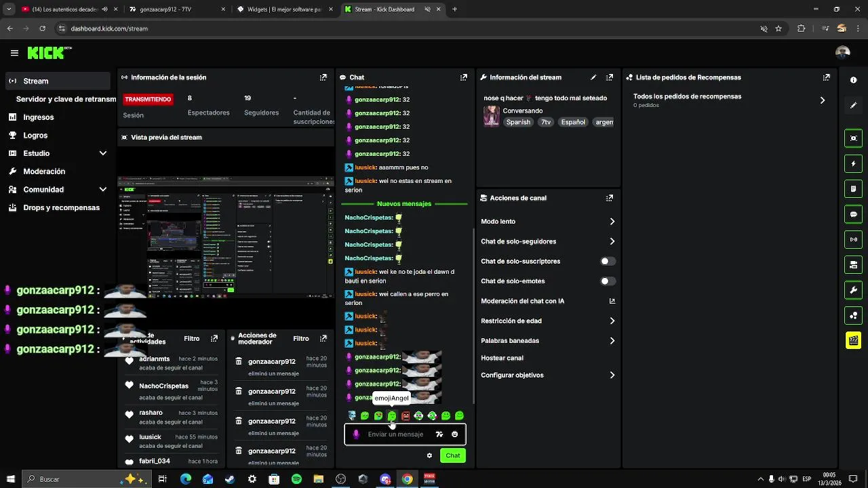868x488 pixels.
Task: Click the info icon in right sidebar
Action: pos(853,80)
